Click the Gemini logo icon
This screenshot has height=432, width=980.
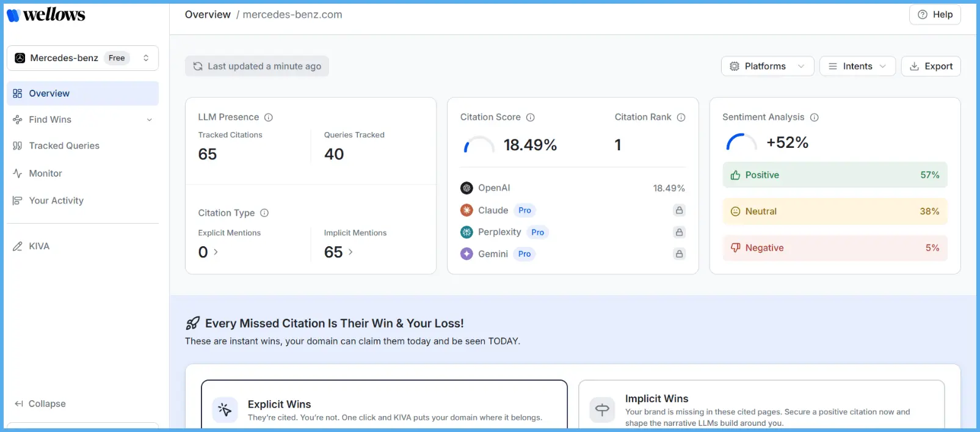(x=466, y=254)
